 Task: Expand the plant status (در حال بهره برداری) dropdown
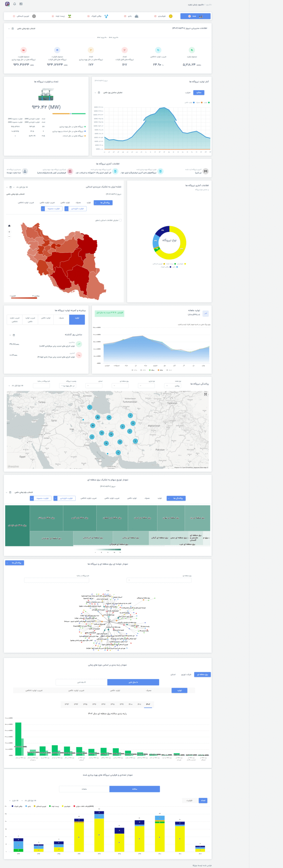(67, 386)
